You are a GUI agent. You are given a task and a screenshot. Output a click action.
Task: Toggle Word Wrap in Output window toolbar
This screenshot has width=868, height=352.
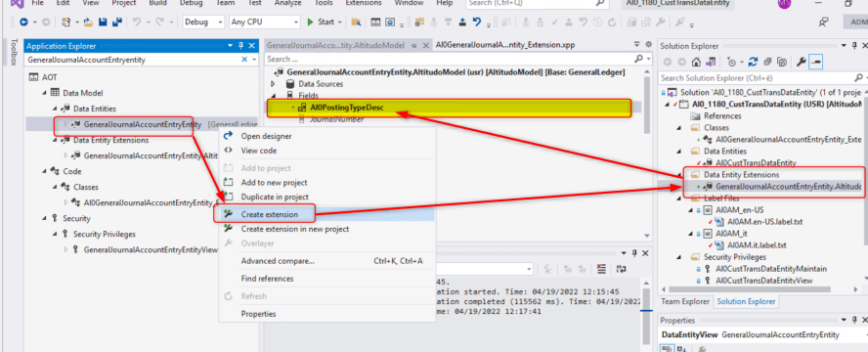(621, 269)
